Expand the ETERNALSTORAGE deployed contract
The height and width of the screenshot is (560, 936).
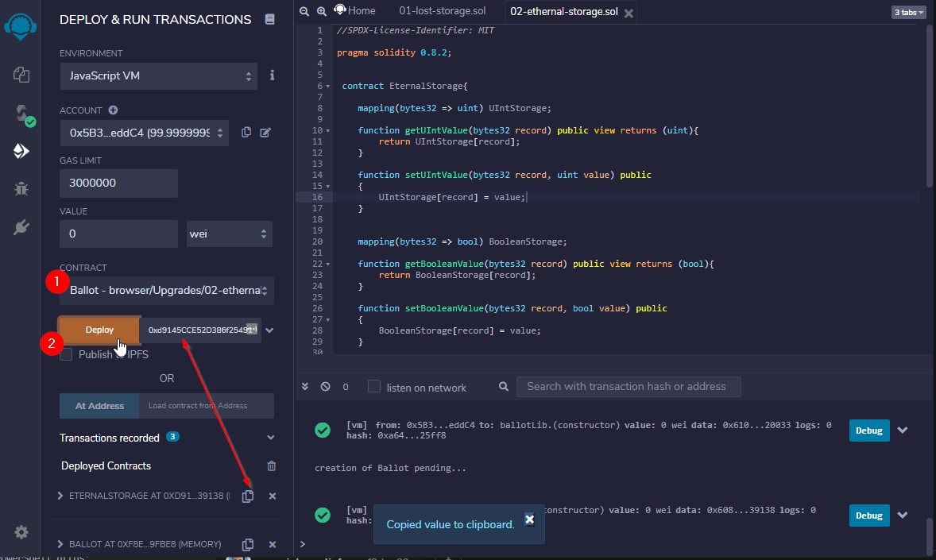60,496
